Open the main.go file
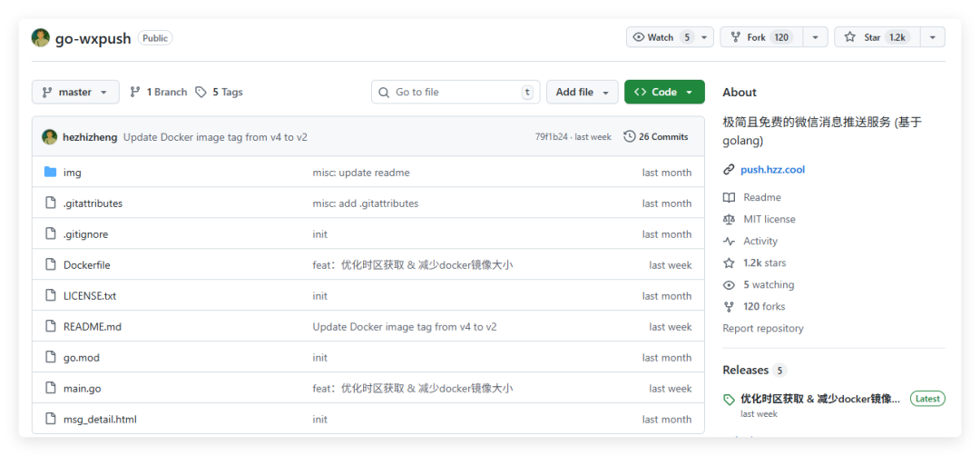Viewport: 980px width, 456px height. (x=82, y=389)
